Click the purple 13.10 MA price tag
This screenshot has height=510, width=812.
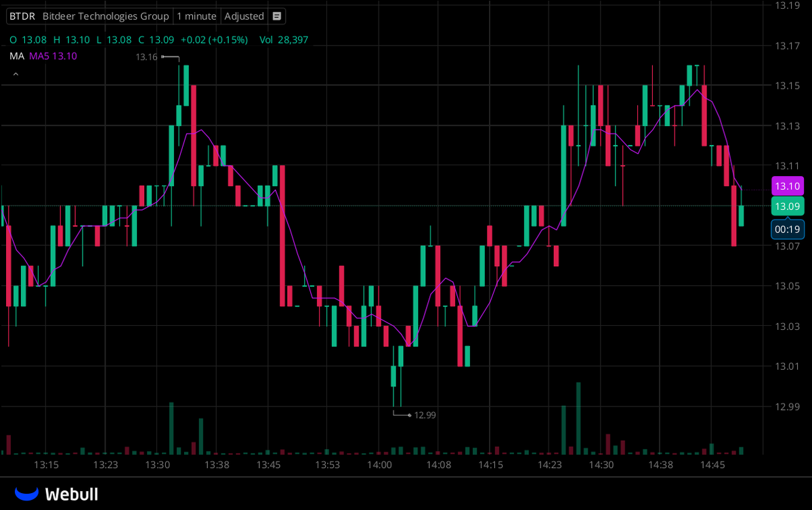(x=787, y=186)
